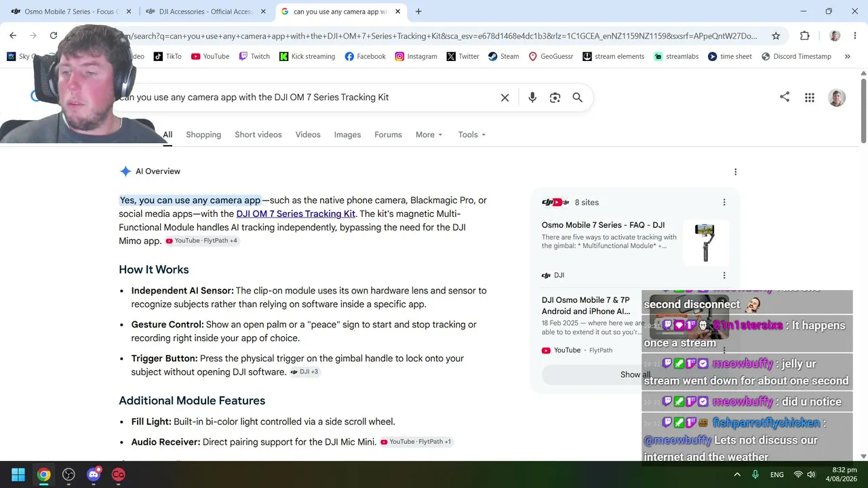Open the Chrome profile avatar in toolbar
868x488 pixels.
pyautogui.click(x=835, y=36)
